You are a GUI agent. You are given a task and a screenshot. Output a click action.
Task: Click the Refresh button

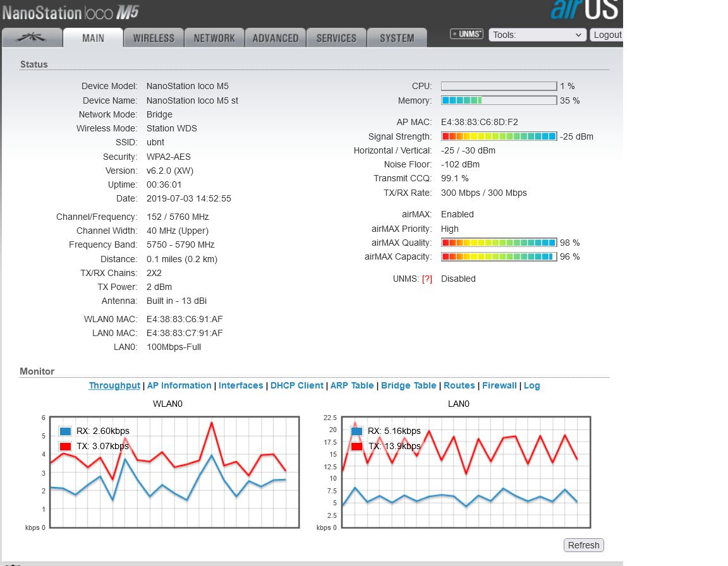[x=583, y=545]
